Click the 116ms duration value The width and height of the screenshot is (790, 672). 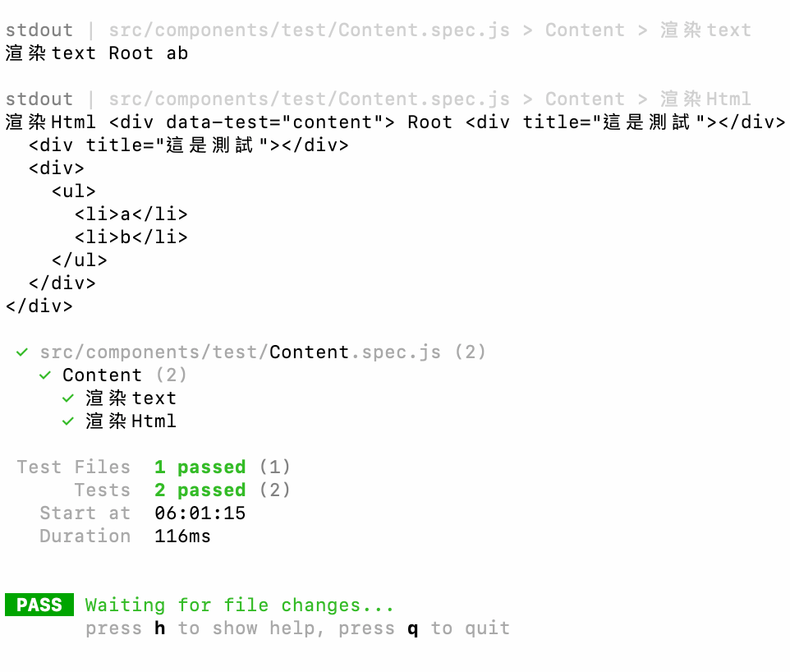(x=182, y=536)
